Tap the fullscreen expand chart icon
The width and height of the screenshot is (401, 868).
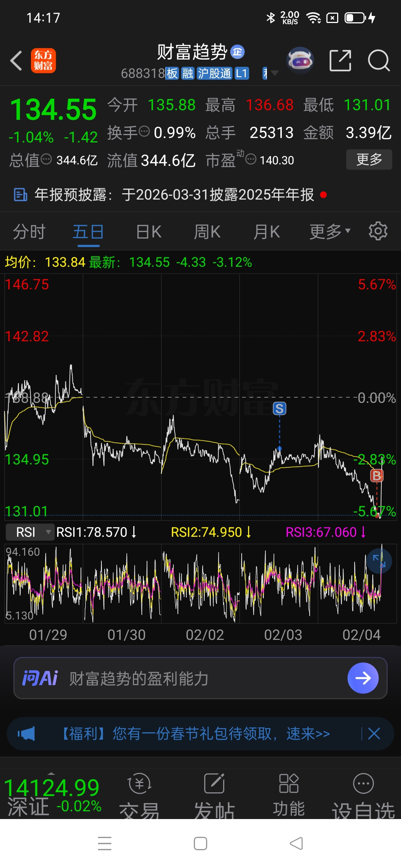[379, 560]
